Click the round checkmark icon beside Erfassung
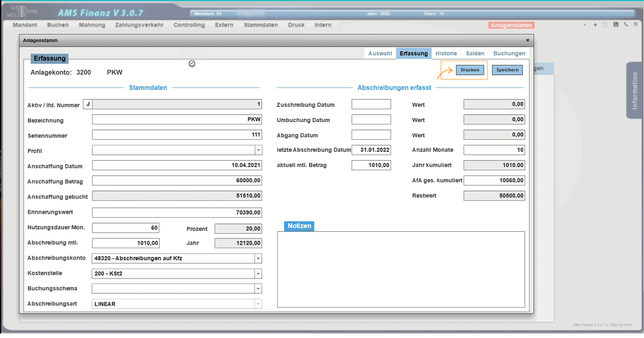 (x=192, y=64)
